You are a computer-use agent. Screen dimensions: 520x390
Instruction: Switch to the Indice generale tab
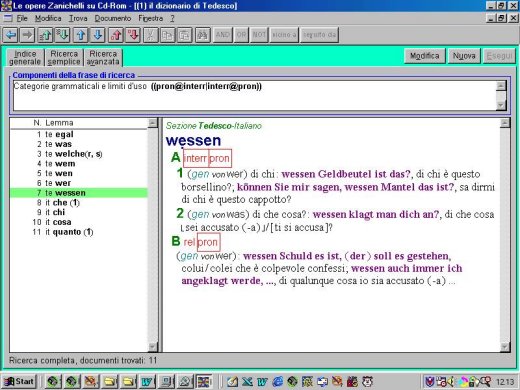point(25,57)
